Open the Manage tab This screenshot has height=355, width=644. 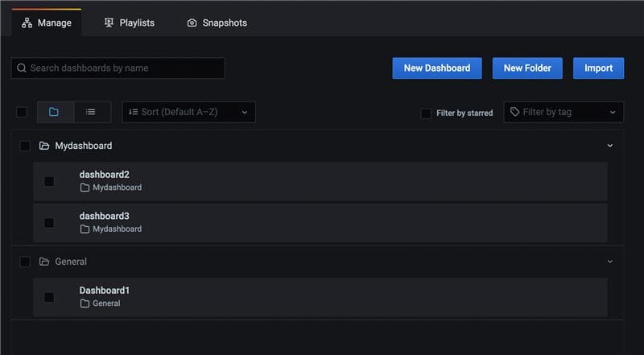(47, 23)
